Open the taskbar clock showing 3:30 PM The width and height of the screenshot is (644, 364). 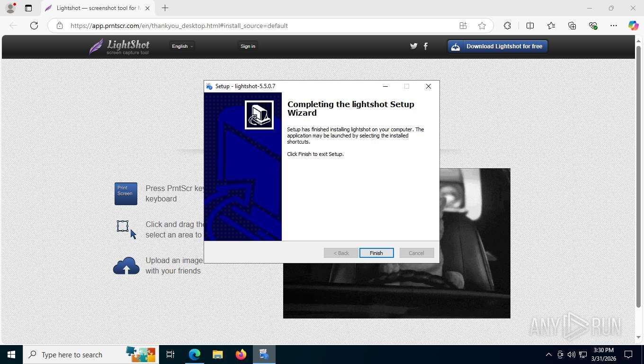click(603, 355)
